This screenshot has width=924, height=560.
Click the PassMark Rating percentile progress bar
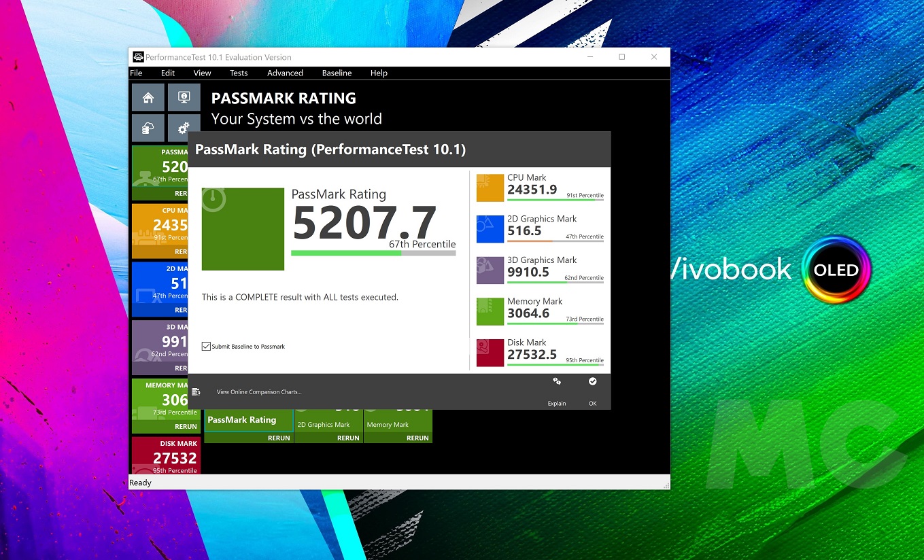click(x=373, y=253)
